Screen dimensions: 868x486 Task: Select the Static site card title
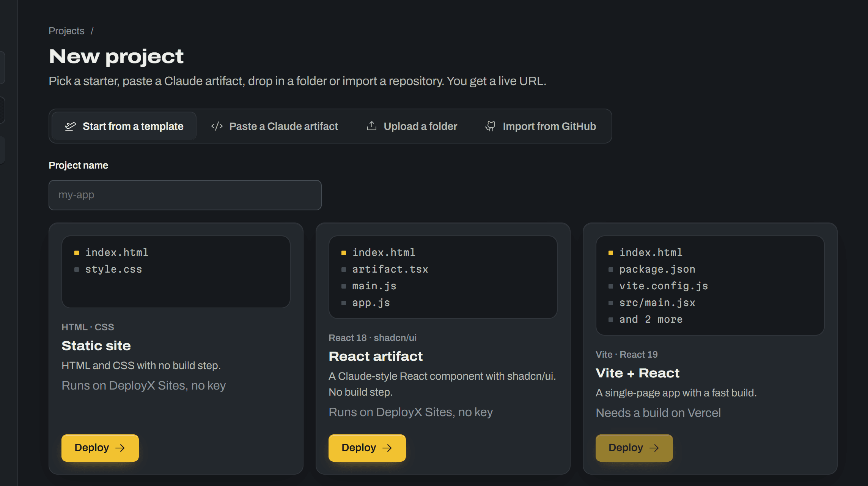(x=96, y=346)
